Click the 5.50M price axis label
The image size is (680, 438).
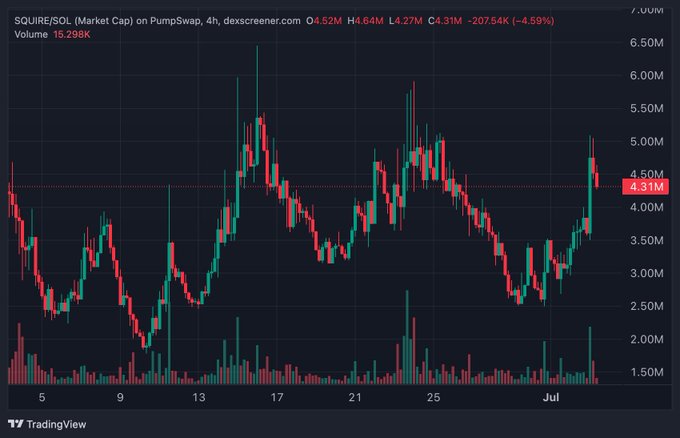click(646, 108)
